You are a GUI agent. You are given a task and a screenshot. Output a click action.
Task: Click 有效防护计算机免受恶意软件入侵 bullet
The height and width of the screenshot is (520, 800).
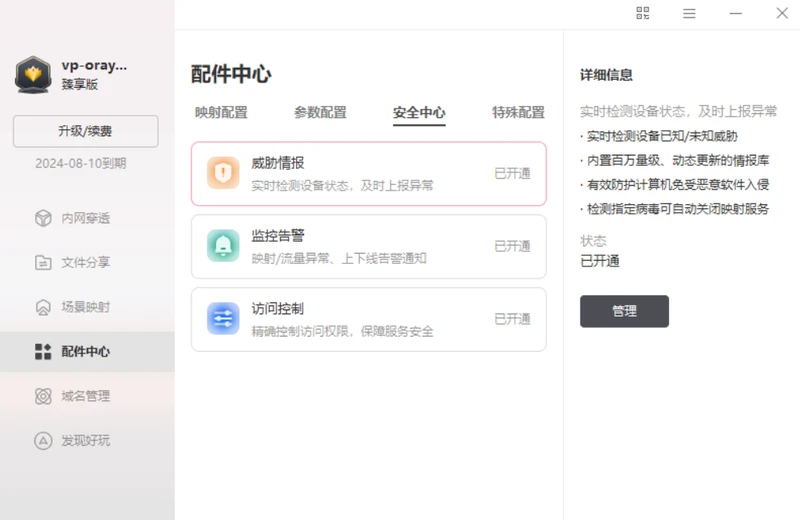[x=674, y=184]
